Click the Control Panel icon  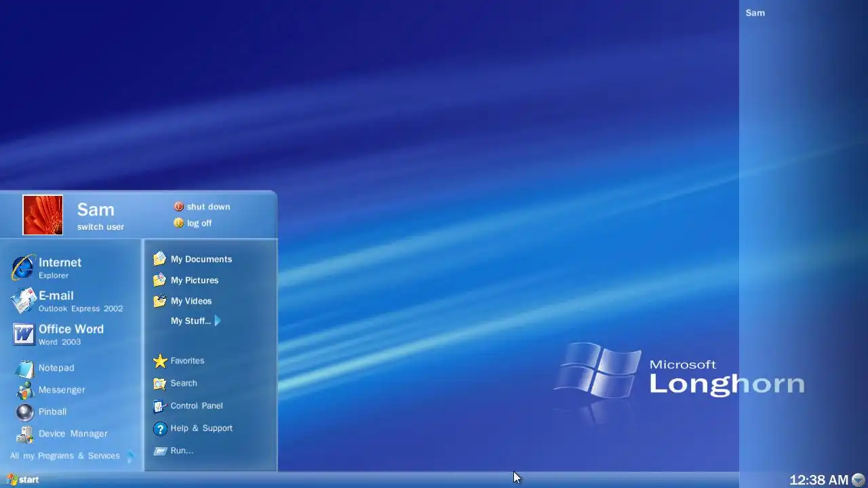pyautogui.click(x=159, y=406)
